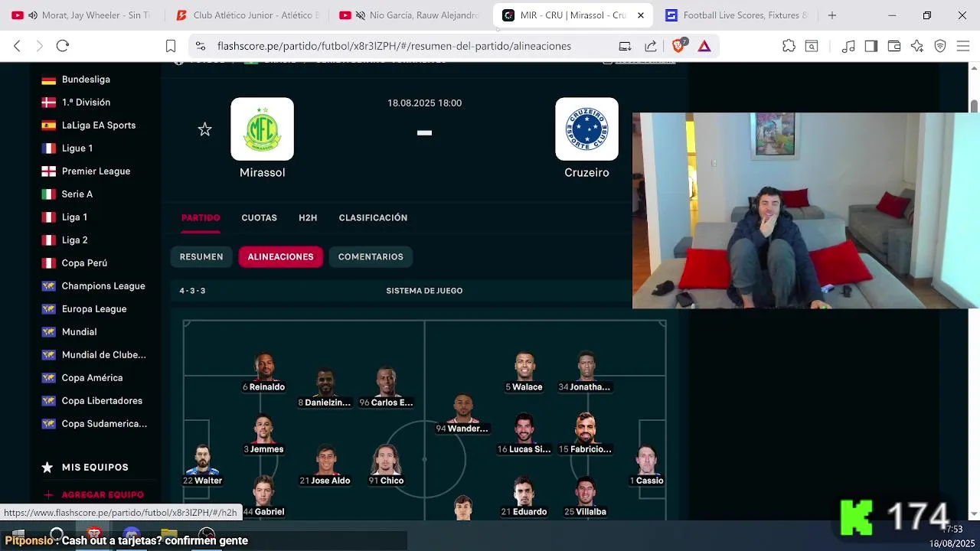980x551 pixels.
Task: Open Mundial from the sidebar
Action: coord(79,332)
